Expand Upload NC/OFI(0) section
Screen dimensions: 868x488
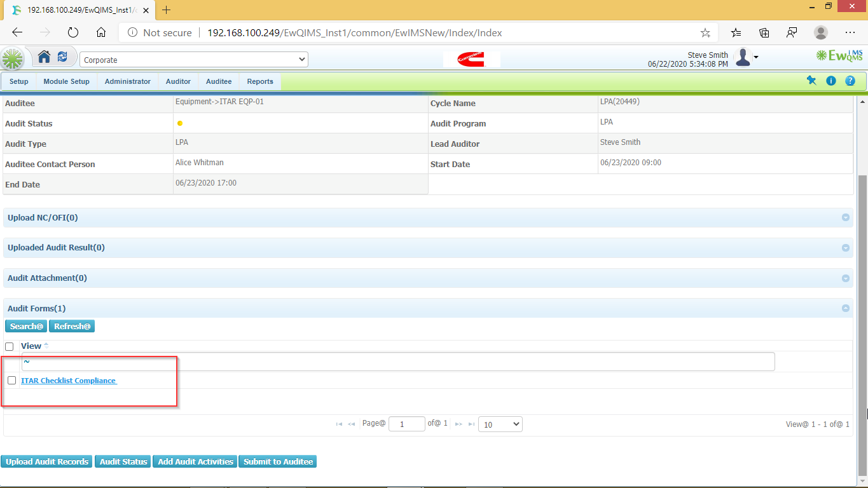click(846, 217)
